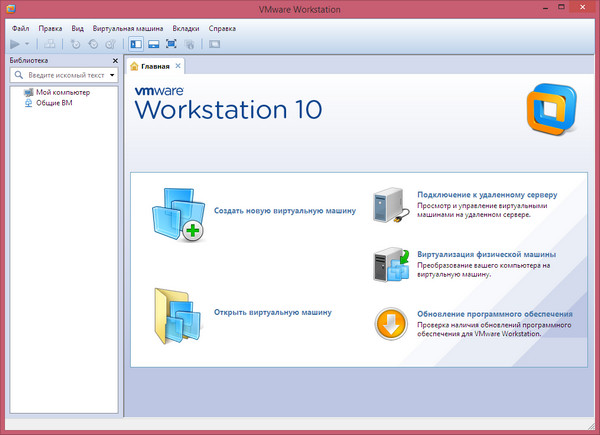Click the Обновление программного обеспечения download icon
The width and height of the screenshot is (600, 435).
(x=391, y=324)
